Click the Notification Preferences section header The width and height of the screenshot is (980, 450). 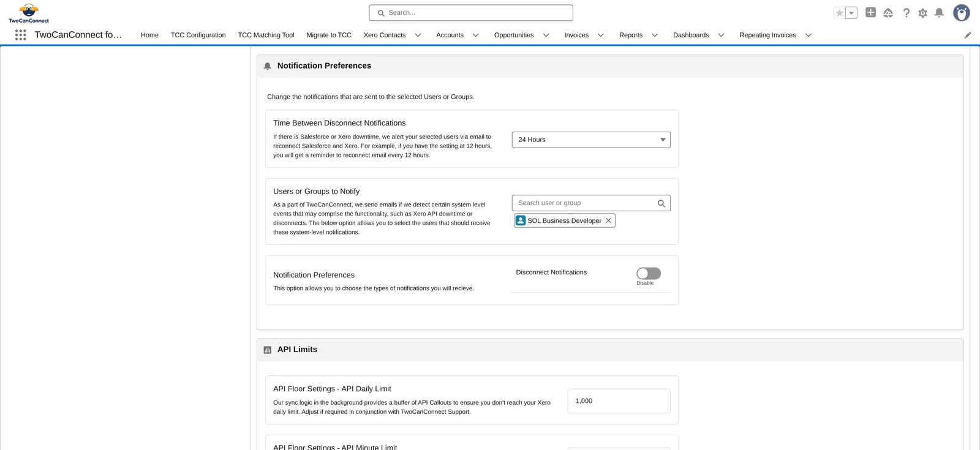click(610, 66)
